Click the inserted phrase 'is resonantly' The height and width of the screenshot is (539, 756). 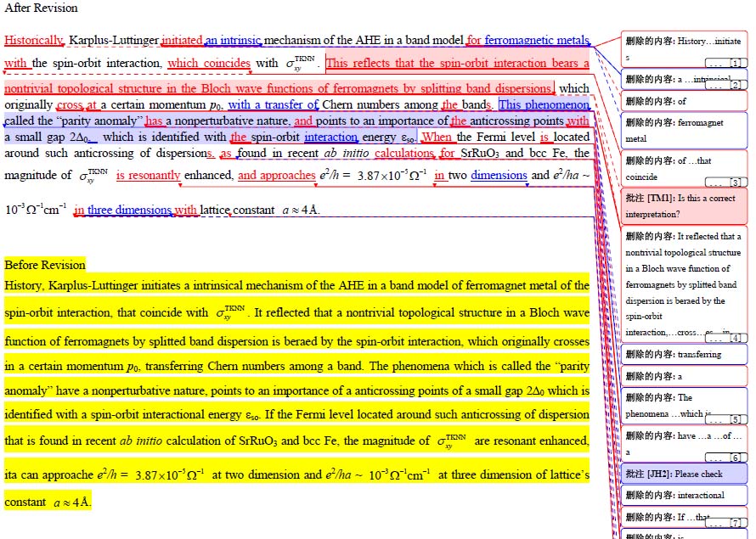click(148, 175)
